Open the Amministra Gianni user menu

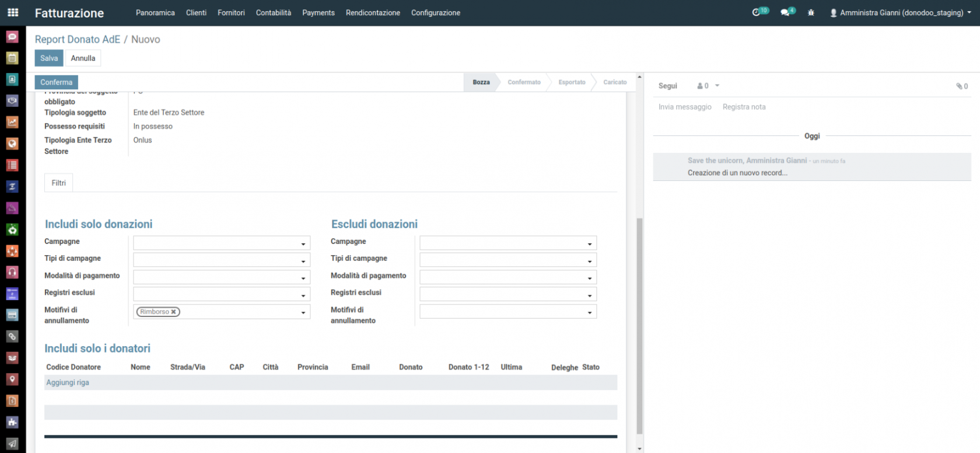[x=900, y=13]
